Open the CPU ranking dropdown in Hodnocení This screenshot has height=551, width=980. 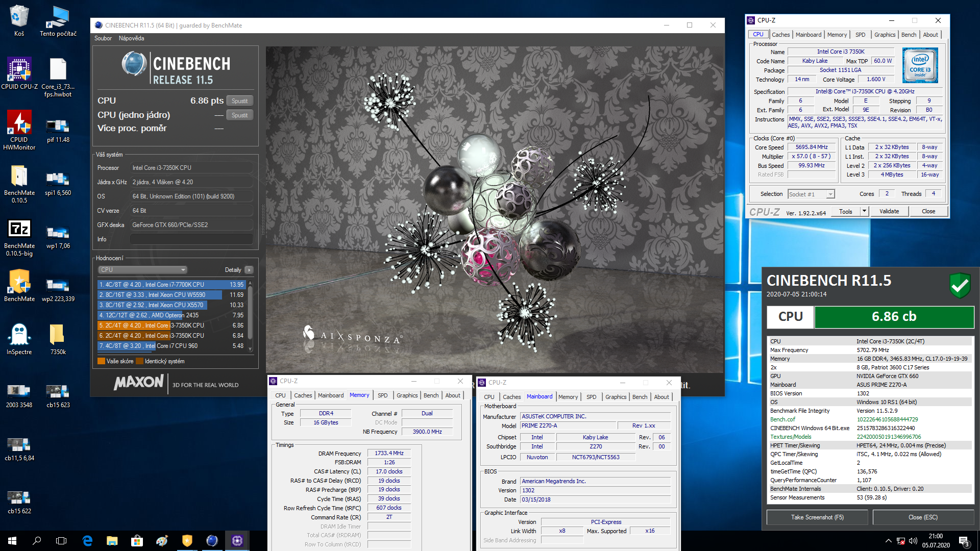tap(142, 270)
